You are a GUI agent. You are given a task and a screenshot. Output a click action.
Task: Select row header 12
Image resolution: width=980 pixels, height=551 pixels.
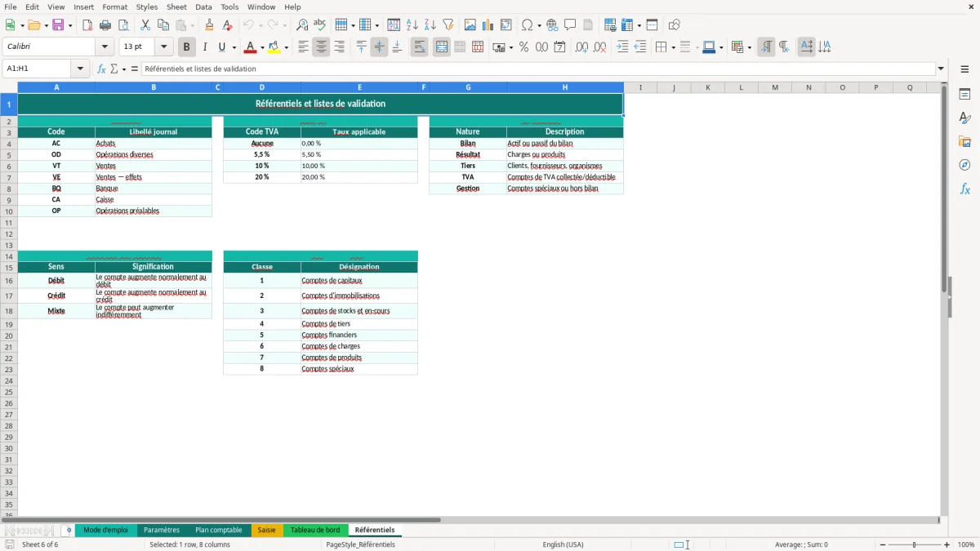(9, 233)
